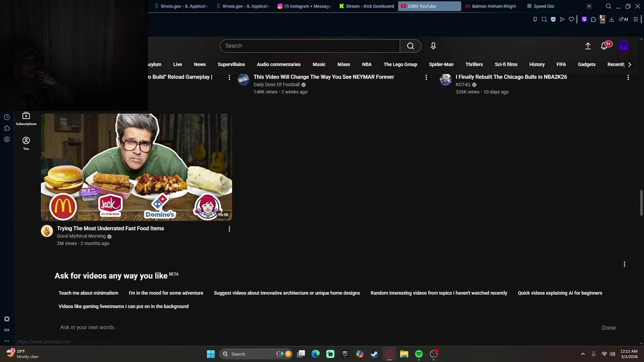Open a new tab with plus button
The image size is (644, 362).
pyautogui.click(x=589, y=6)
